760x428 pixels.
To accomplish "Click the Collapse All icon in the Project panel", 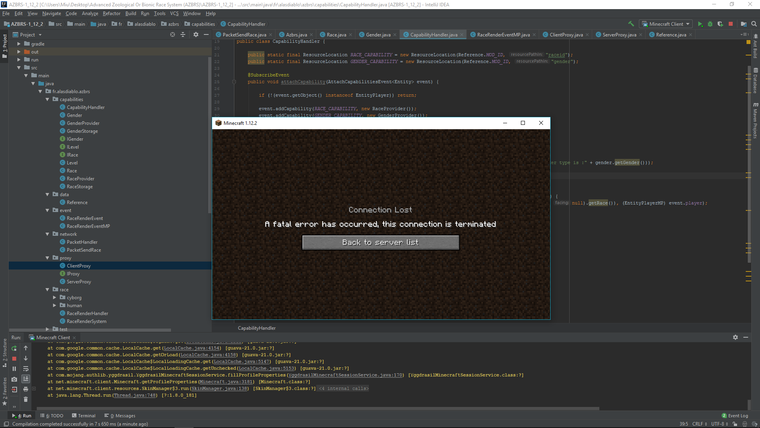I will 183,35.
